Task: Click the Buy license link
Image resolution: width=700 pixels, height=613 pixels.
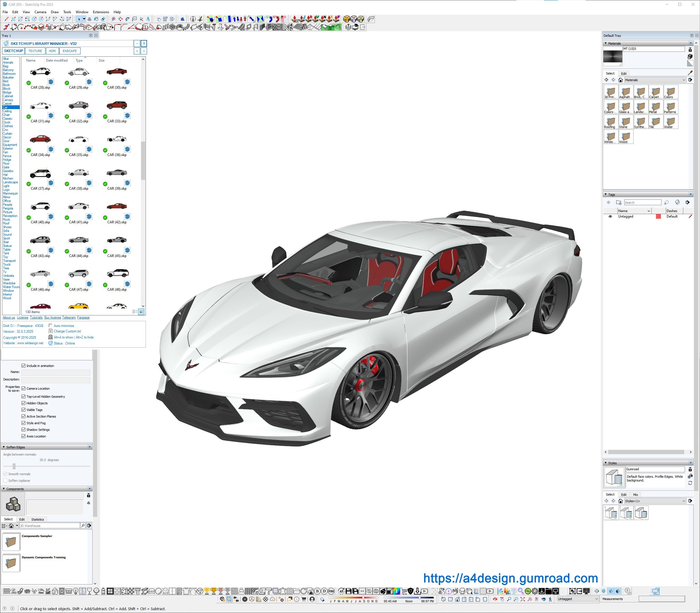Action: 53,317
